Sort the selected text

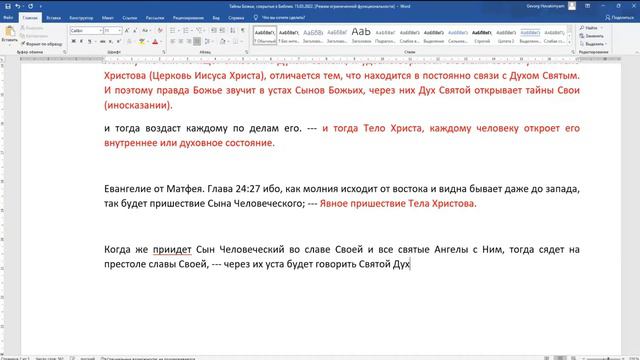click(x=233, y=31)
